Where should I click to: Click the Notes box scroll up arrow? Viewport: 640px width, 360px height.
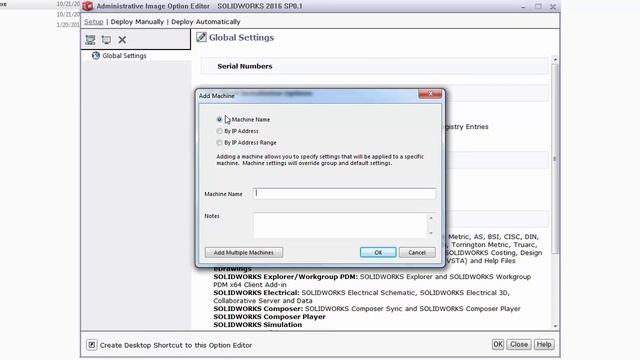coord(431,218)
